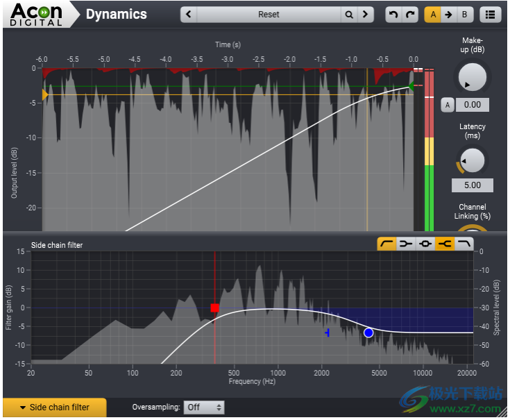This screenshot has height=420, width=510.
Task: Toggle the low-shelf filter band
Action: 406,244
